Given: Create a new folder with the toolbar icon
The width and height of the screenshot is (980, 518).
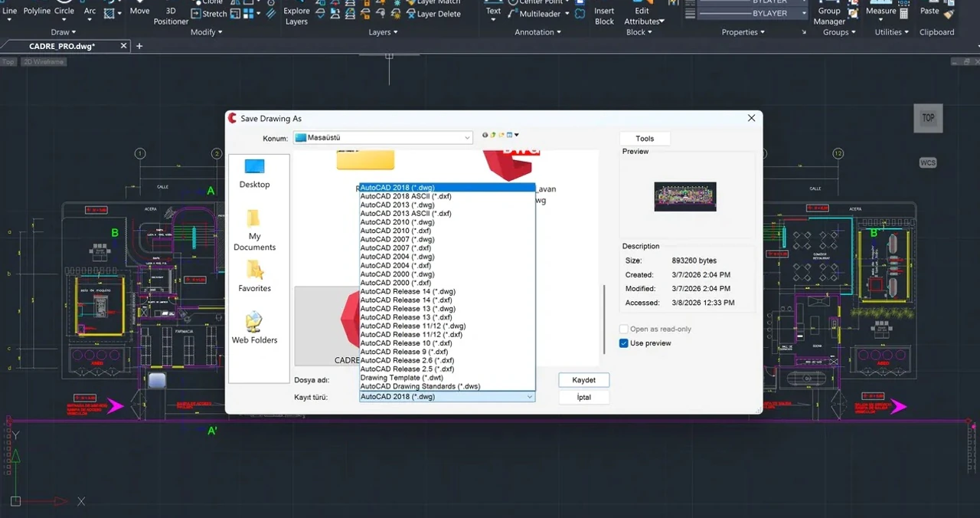Looking at the screenshot, I should point(501,135).
